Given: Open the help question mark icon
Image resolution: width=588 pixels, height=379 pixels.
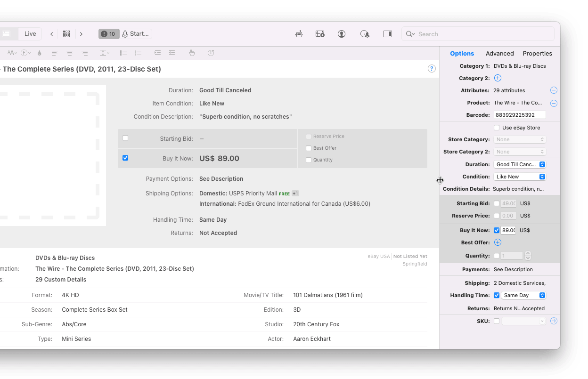Looking at the screenshot, I should (432, 69).
